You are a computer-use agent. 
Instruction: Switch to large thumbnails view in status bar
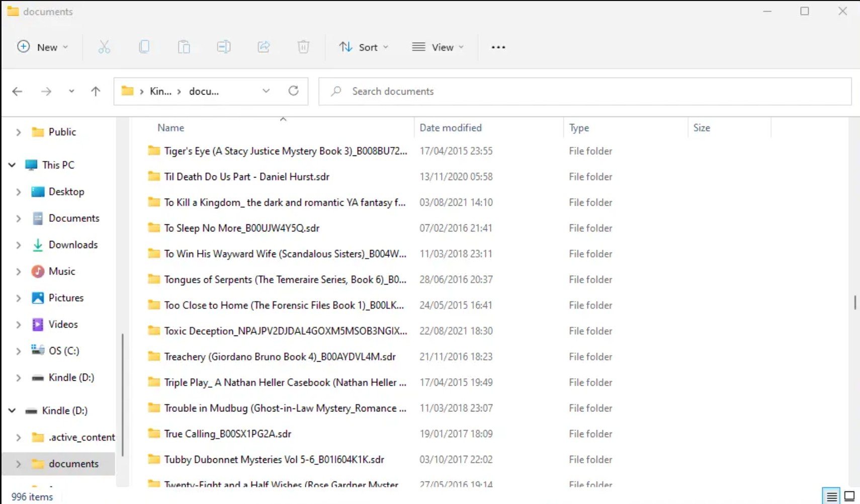(x=849, y=496)
